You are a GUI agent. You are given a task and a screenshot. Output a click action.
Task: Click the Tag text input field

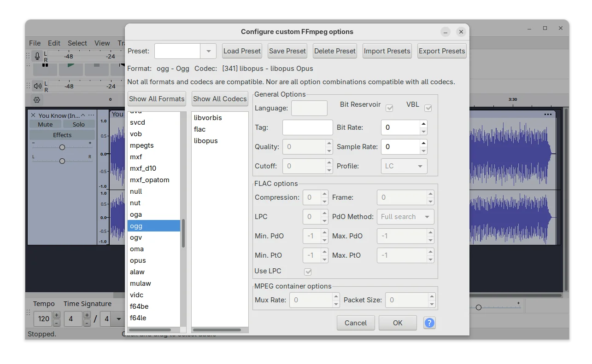(x=307, y=127)
